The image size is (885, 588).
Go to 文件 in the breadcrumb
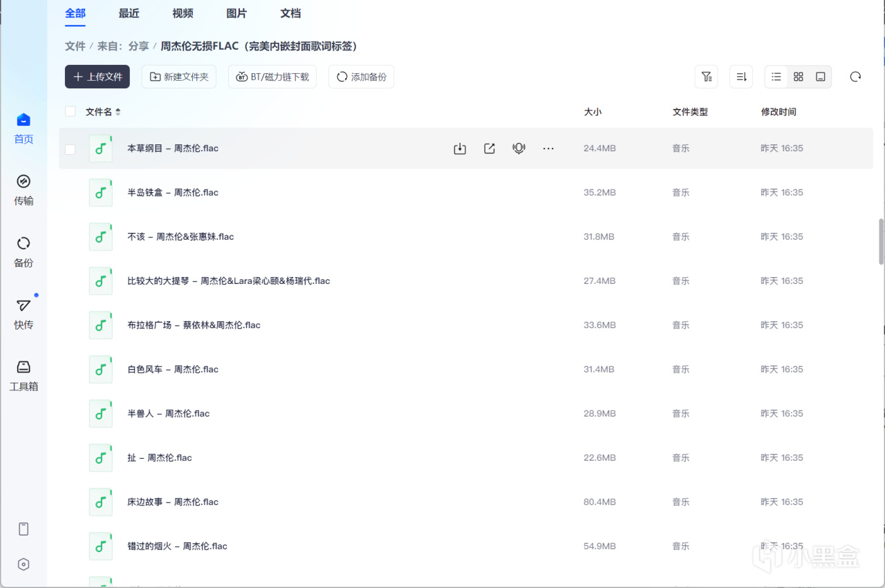point(75,46)
